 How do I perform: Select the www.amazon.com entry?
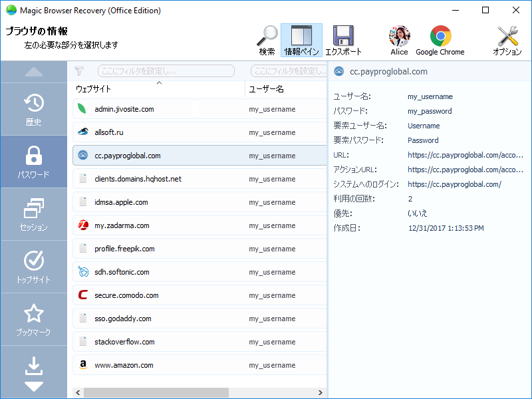point(200,365)
